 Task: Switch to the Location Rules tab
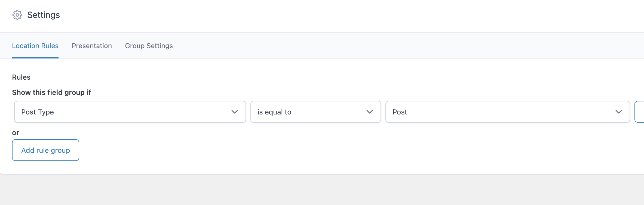tap(35, 46)
